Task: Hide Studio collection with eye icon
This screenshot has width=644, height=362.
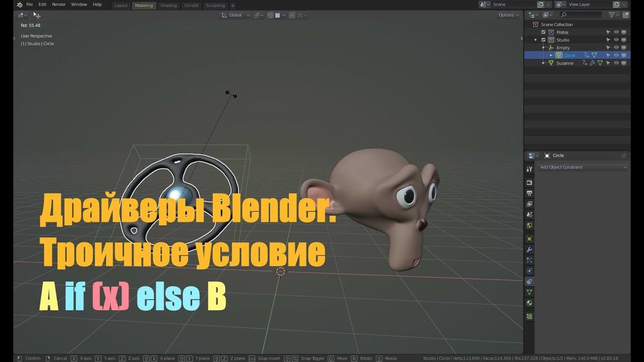Action: point(616,40)
